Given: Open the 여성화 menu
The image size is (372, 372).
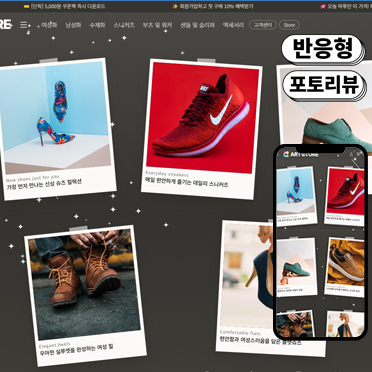Looking at the screenshot, I should 49,25.
